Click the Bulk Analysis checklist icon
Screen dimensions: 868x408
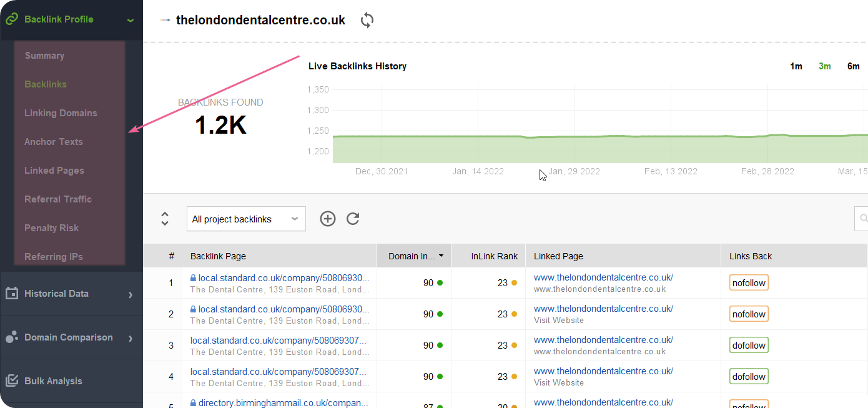pos(11,381)
